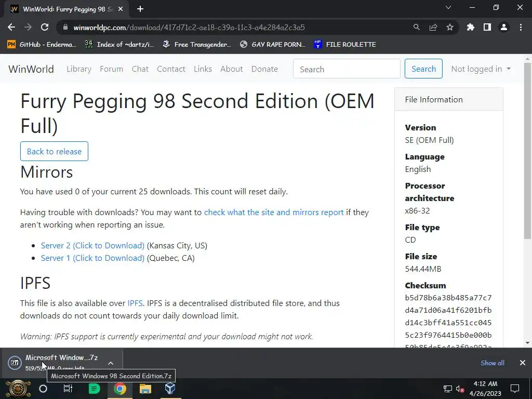Screen dimensions: 532x399
Task: Reload the WinWorld page
Action: 45,27
